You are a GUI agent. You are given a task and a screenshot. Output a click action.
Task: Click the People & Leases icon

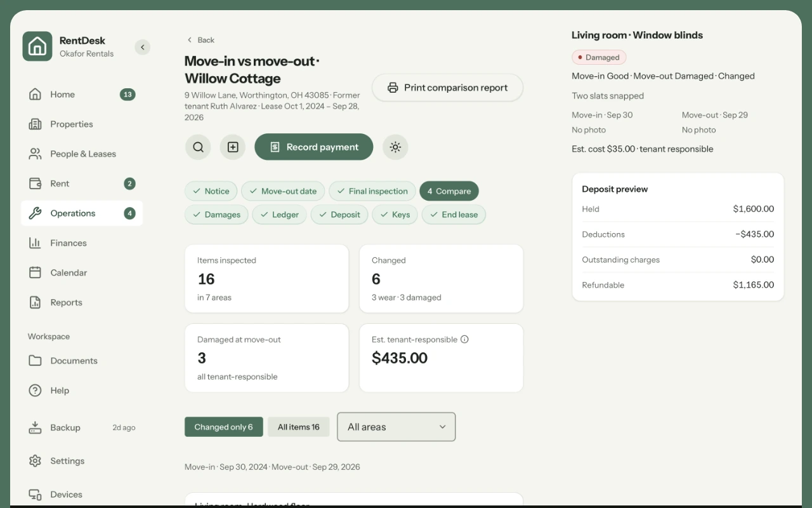point(36,154)
